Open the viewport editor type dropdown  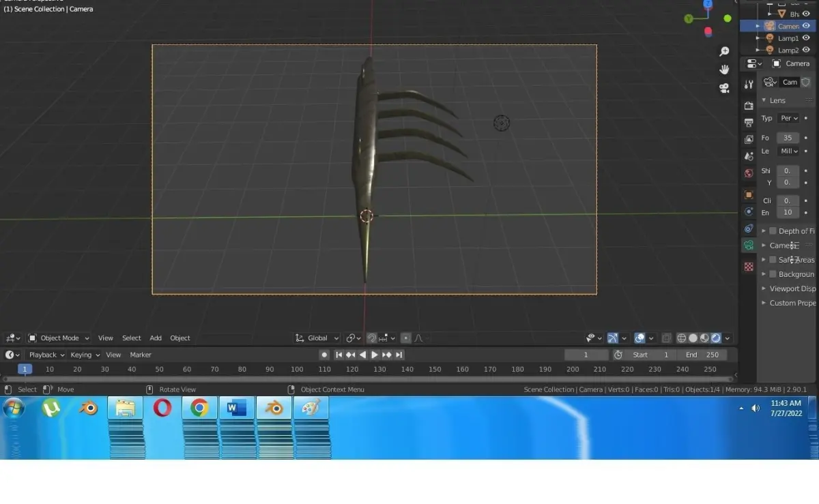point(13,338)
